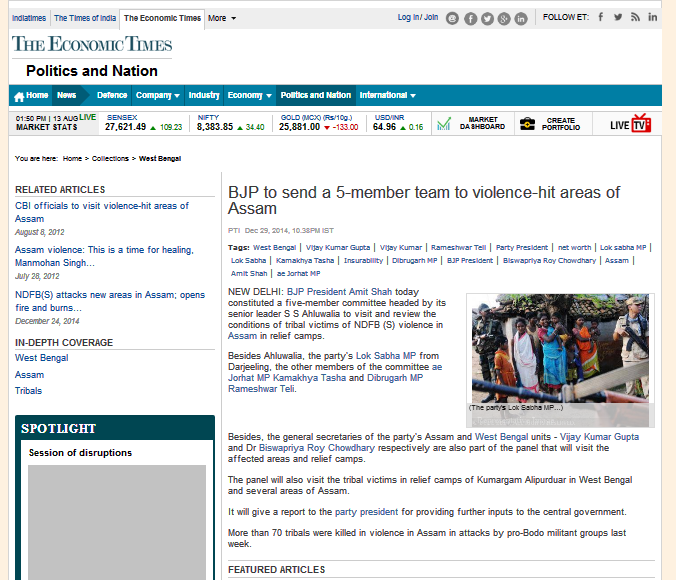Click the Insurability tag
676x580 pixels.
[x=363, y=260]
